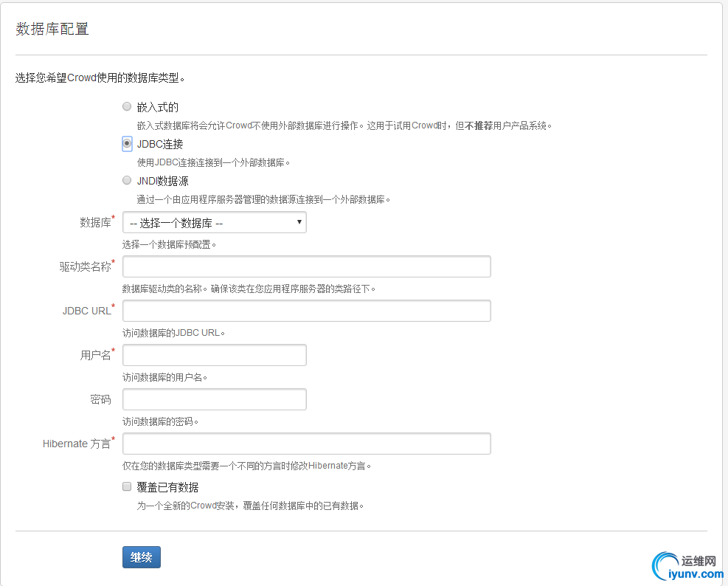728x586 pixels.
Task: Click the 覆盖已有数据 checkbox label text
Action: (x=167, y=487)
